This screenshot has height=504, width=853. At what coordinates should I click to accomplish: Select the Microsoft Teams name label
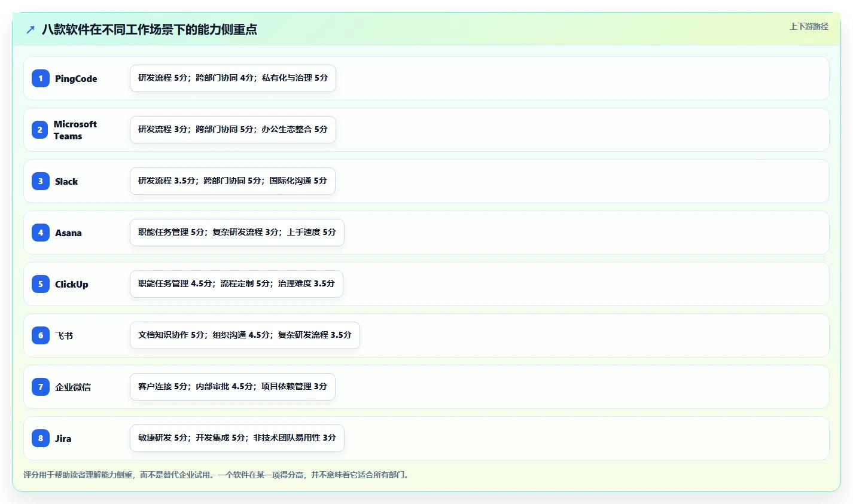(75, 130)
